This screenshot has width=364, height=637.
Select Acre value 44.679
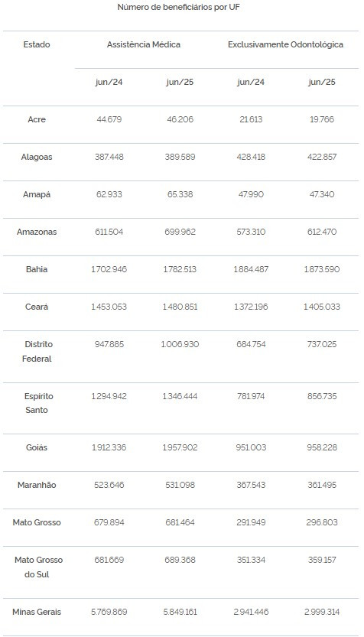pos(109,119)
